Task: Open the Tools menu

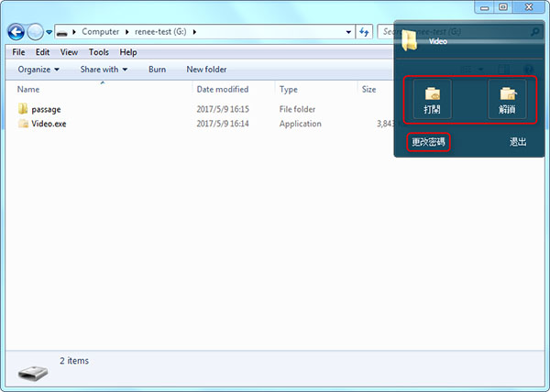Action: [x=98, y=52]
